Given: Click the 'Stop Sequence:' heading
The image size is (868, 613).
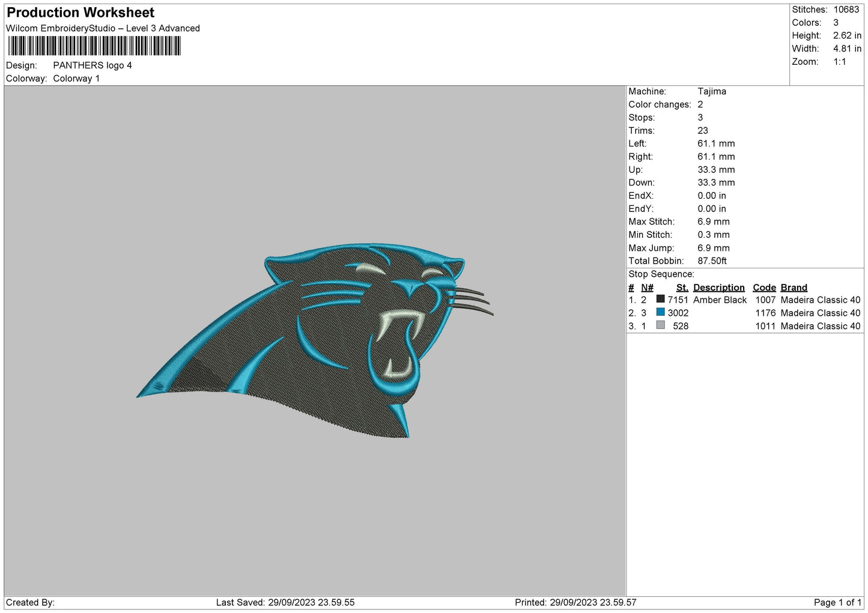Looking at the screenshot, I should pyautogui.click(x=661, y=274).
